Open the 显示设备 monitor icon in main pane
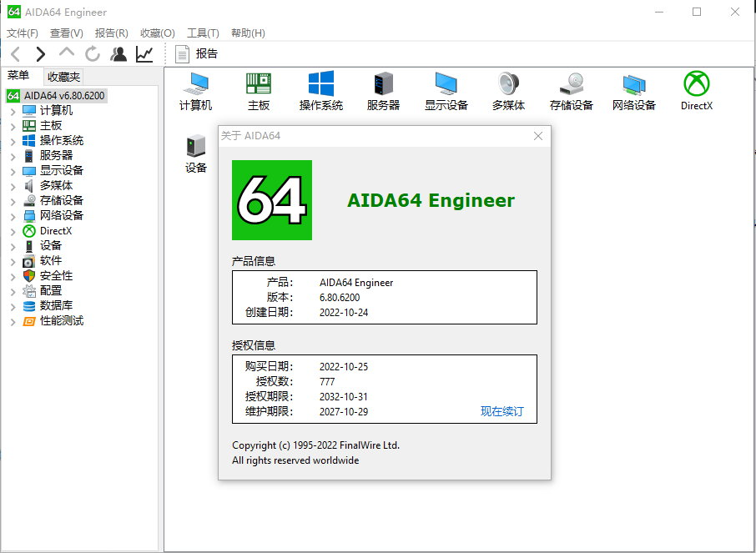 pos(446,92)
